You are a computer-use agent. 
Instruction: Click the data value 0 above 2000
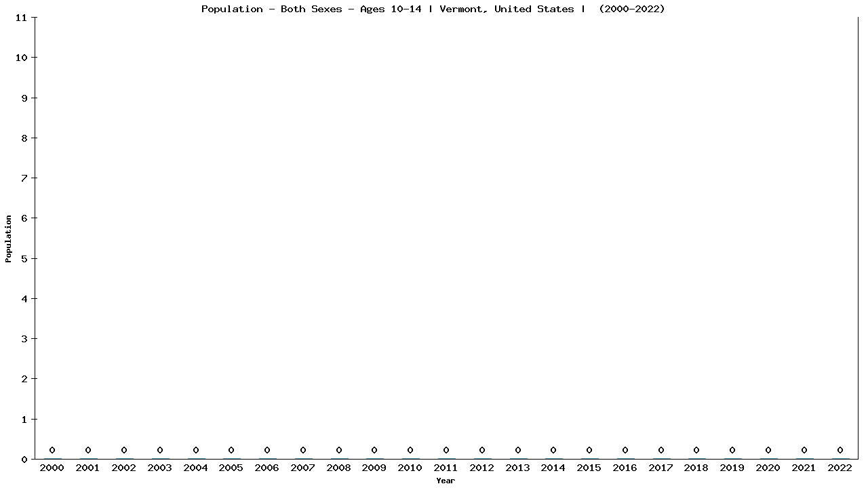(x=52, y=450)
